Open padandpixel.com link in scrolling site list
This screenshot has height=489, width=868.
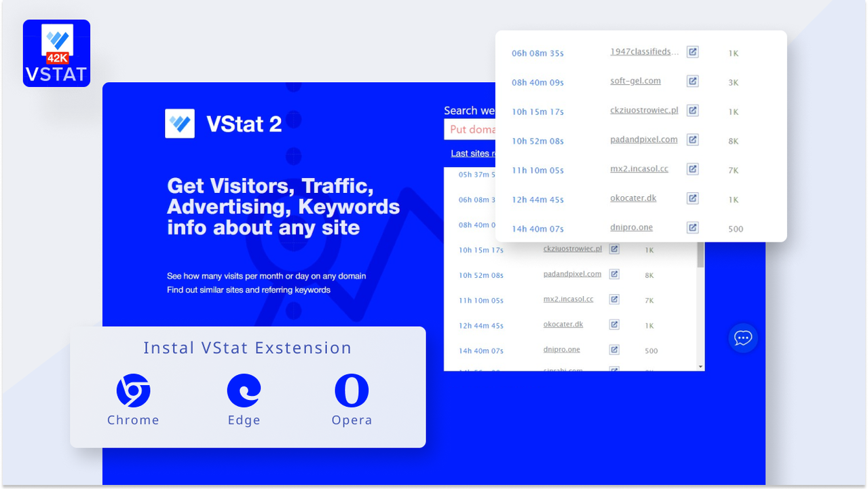[x=572, y=274]
